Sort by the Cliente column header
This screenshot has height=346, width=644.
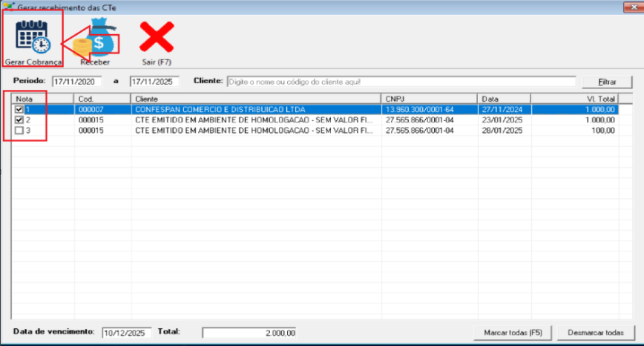tap(256, 98)
